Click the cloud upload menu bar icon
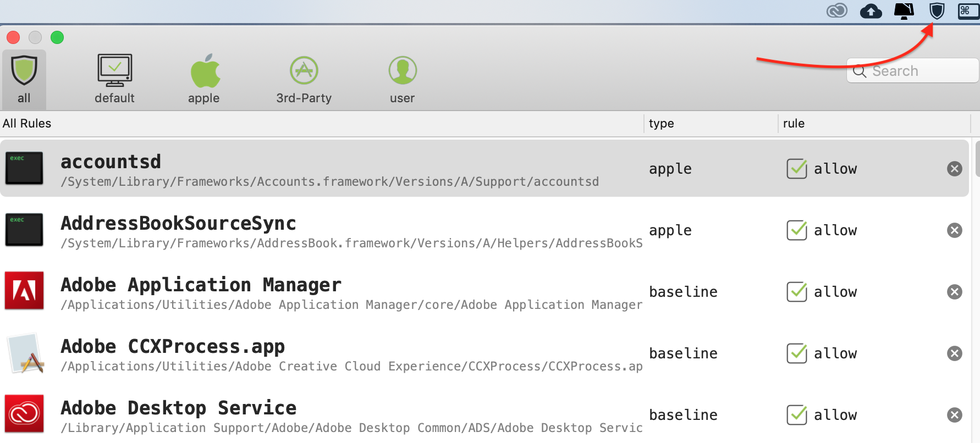Screen dimensions: 980x443 pos(871,11)
